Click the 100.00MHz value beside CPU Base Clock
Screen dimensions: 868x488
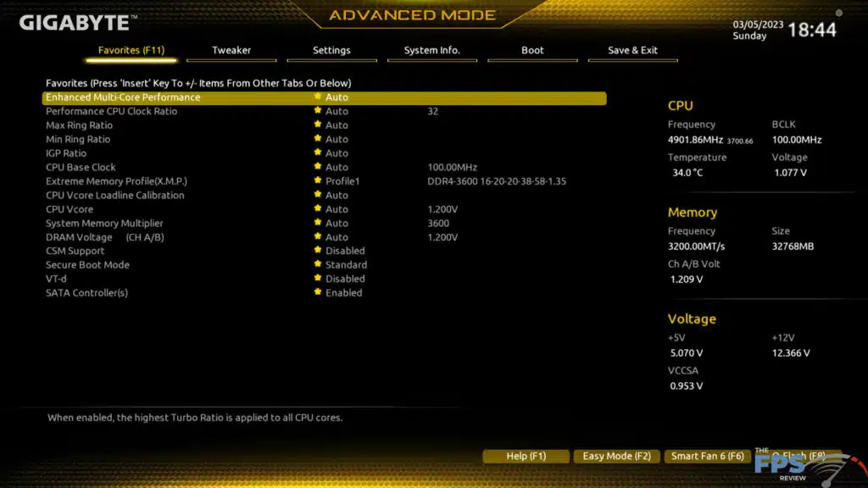click(x=453, y=167)
